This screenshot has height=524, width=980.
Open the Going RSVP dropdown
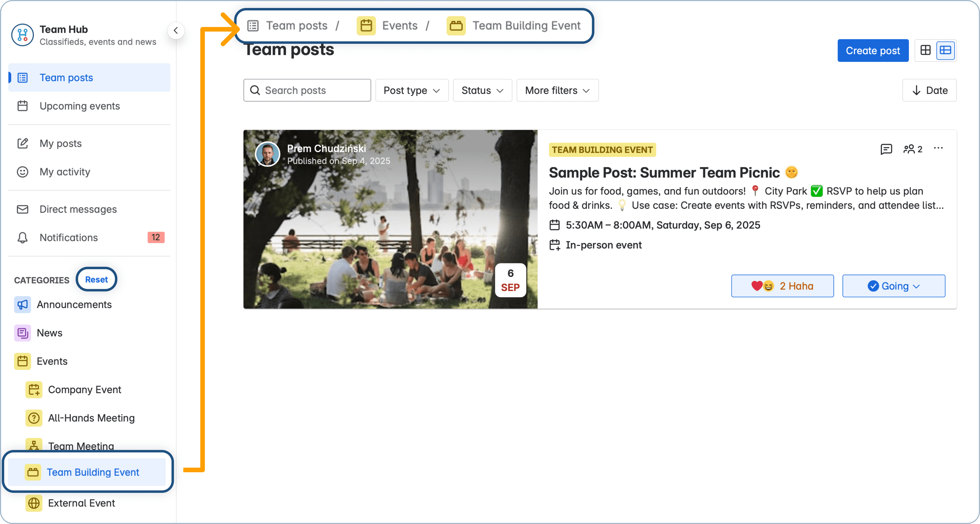894,286
